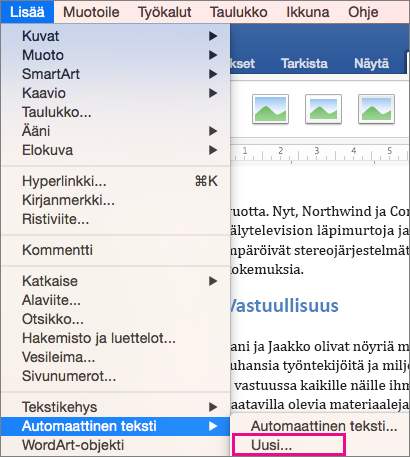Viewport: 410px width, 457px height.
Task: Open the Taulukko menu in menu bar
Action: pyautogui.click(x=239, y=12)
